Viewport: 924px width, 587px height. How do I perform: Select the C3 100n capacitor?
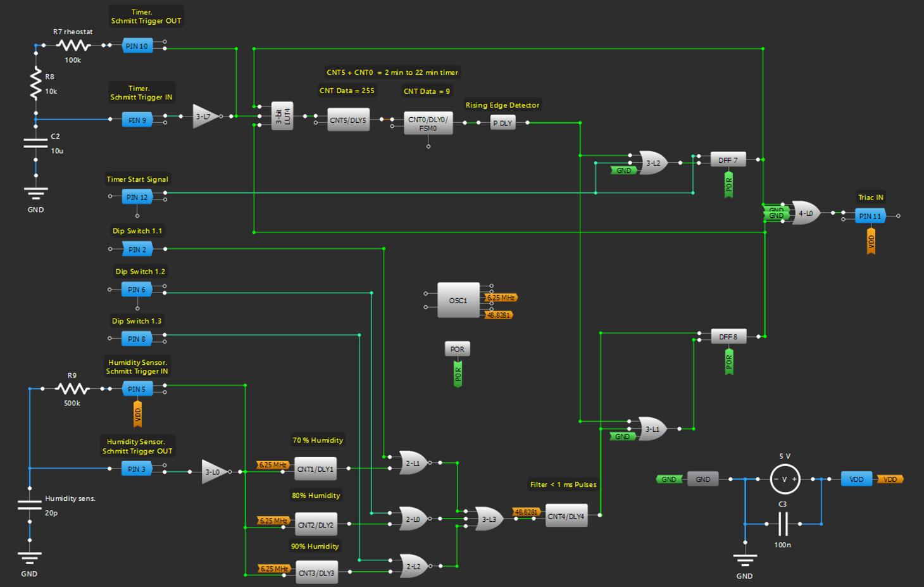point(782,524)
